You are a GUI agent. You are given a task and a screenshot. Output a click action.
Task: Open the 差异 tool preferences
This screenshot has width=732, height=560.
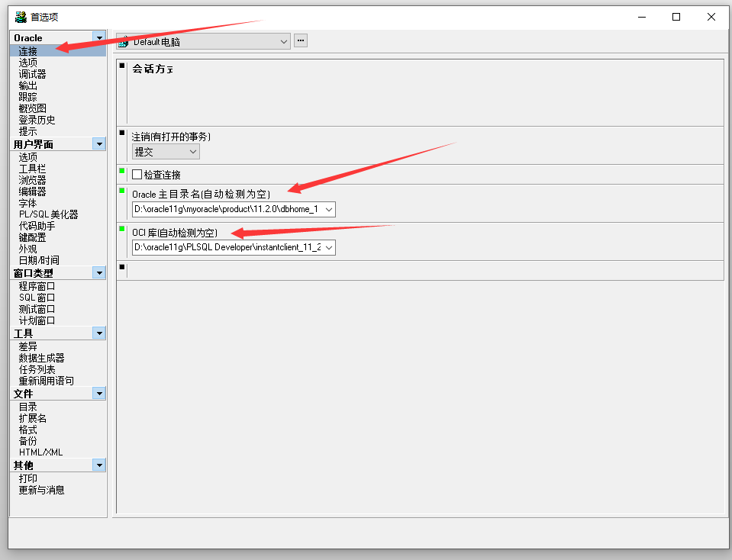28,346
